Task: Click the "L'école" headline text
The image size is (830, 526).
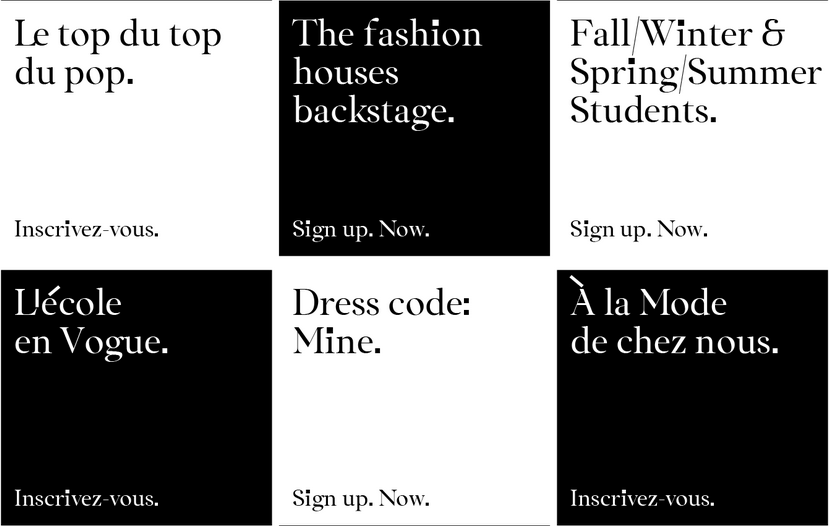Action: pos(68,303)
